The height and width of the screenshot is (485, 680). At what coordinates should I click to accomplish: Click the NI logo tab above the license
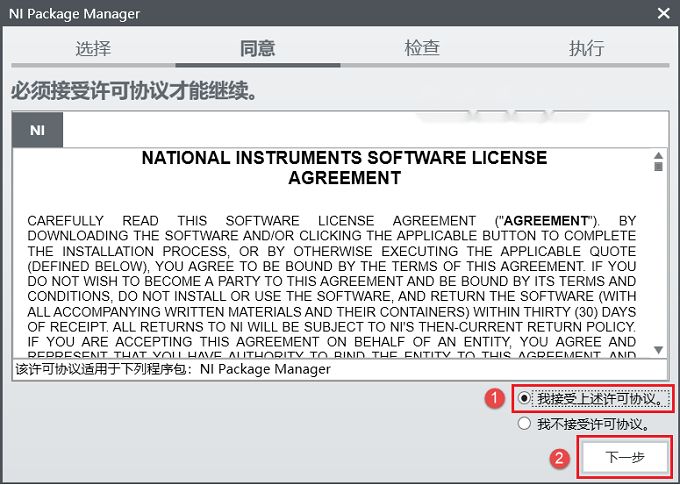tap(38, 130)
